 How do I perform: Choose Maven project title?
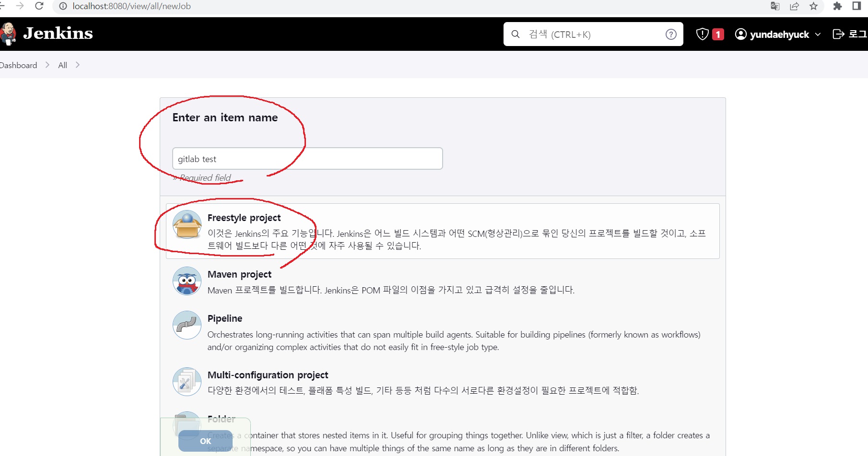point(239,274)
